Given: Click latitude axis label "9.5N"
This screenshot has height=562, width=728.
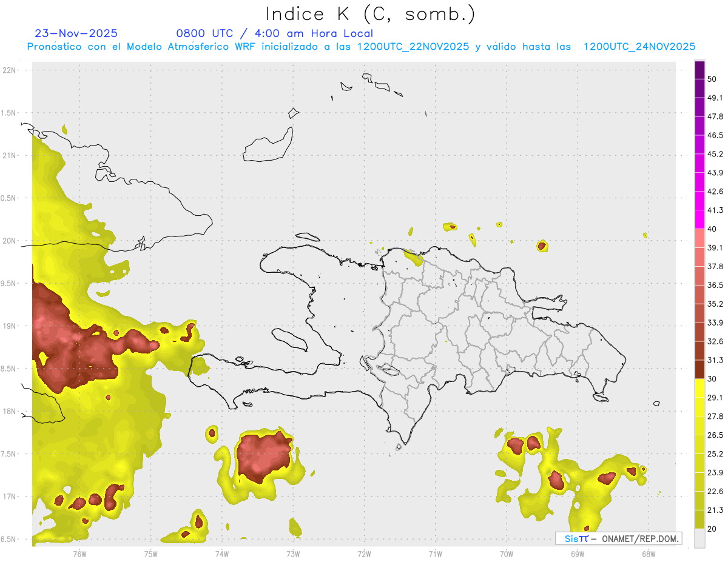Looking at the screenshot, I should [8, 284].
